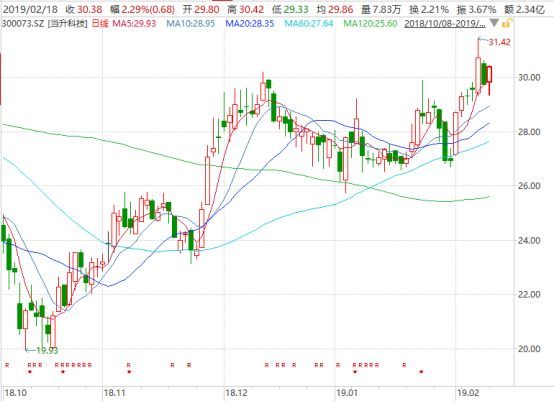554x402 pixels.
Task: Click the leftmost R marker below the chart
Action: point(7,365)
